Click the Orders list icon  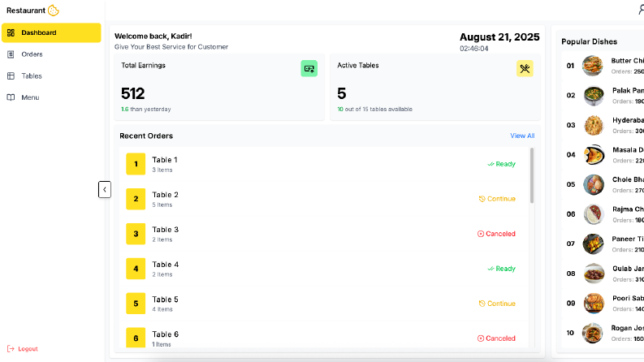tap(11, 54)
